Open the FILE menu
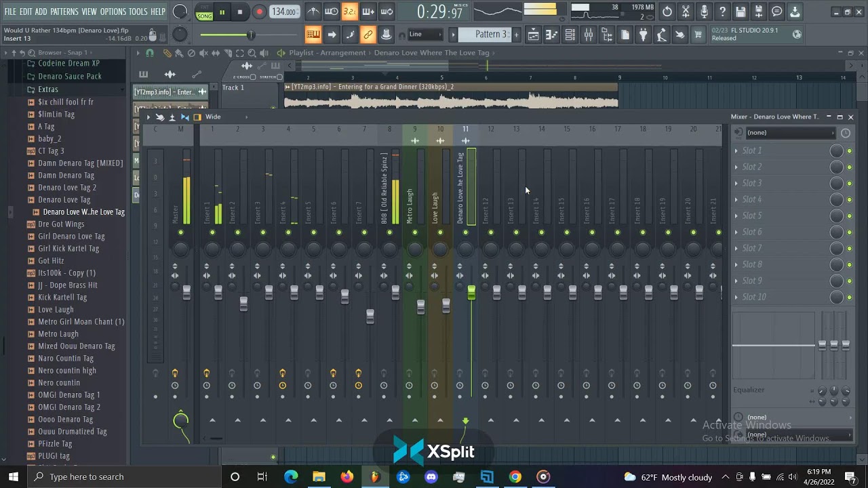868x488 pixels. coord(10,12)
